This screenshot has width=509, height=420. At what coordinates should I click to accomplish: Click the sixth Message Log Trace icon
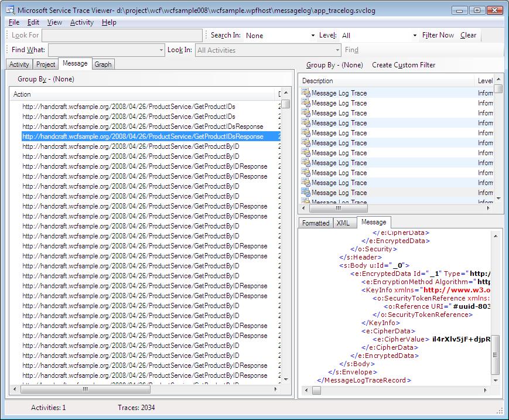[x=306, y=143]
